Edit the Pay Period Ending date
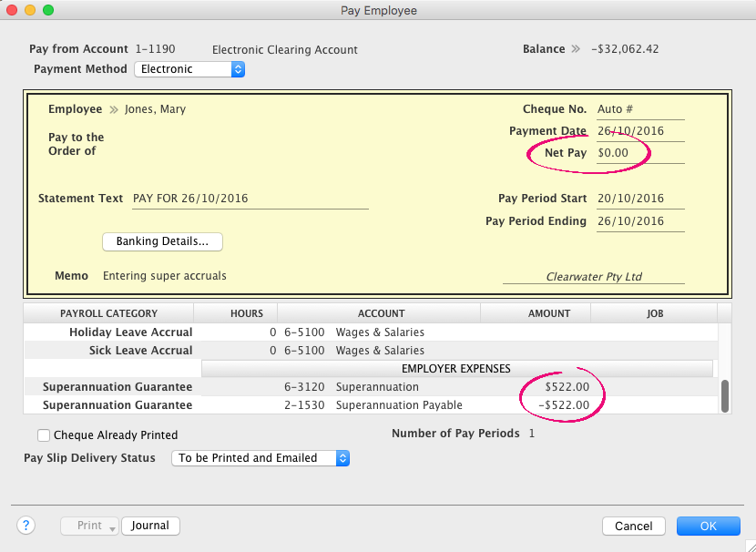The image size is (756, 552). coord(639,221)
